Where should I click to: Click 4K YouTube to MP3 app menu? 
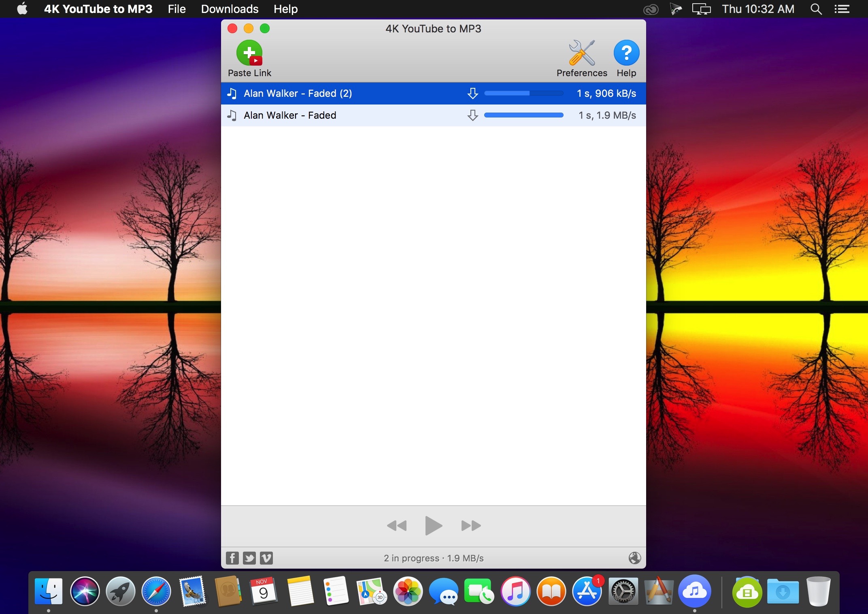[98, 9]
